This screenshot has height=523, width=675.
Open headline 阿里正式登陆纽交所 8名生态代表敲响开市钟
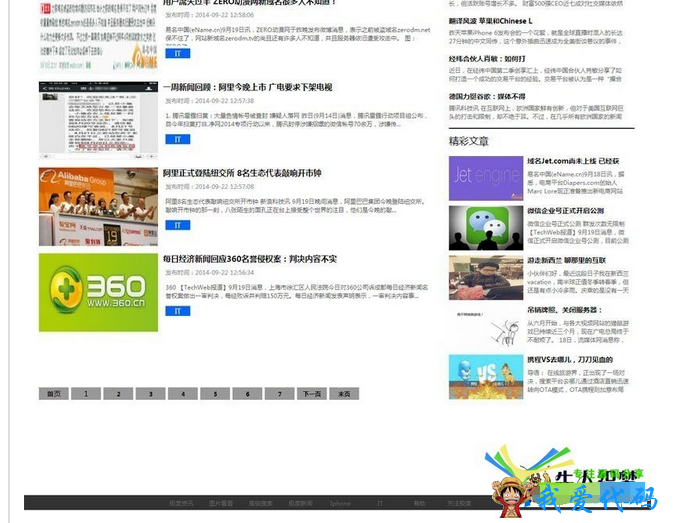tap(242, 173)
